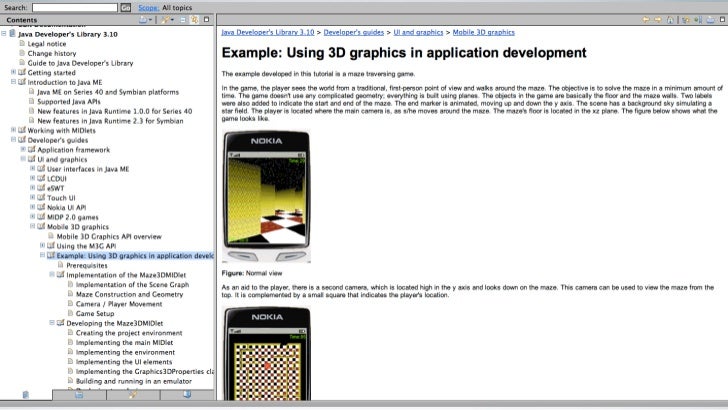Click the quick search icon in Contents toolbar

165,20
